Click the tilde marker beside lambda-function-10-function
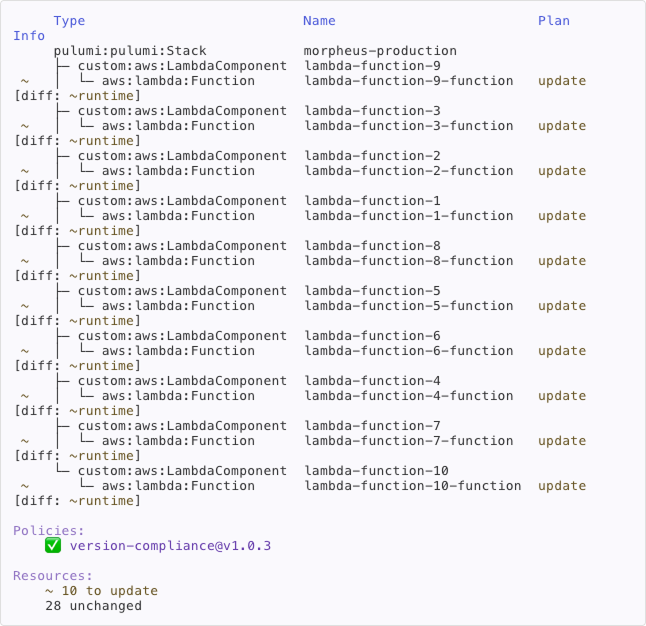The height and width of the screenshot is (626, 646). click(x=25, y=486)
